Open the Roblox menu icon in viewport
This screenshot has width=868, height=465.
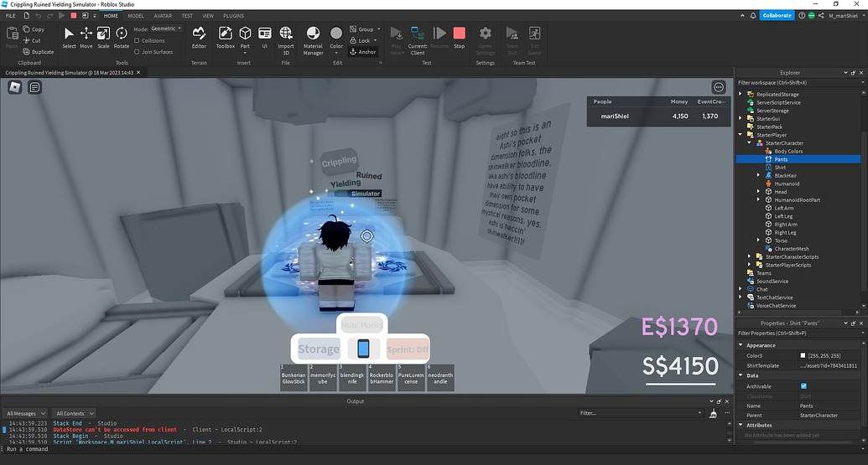pos(15,86)
